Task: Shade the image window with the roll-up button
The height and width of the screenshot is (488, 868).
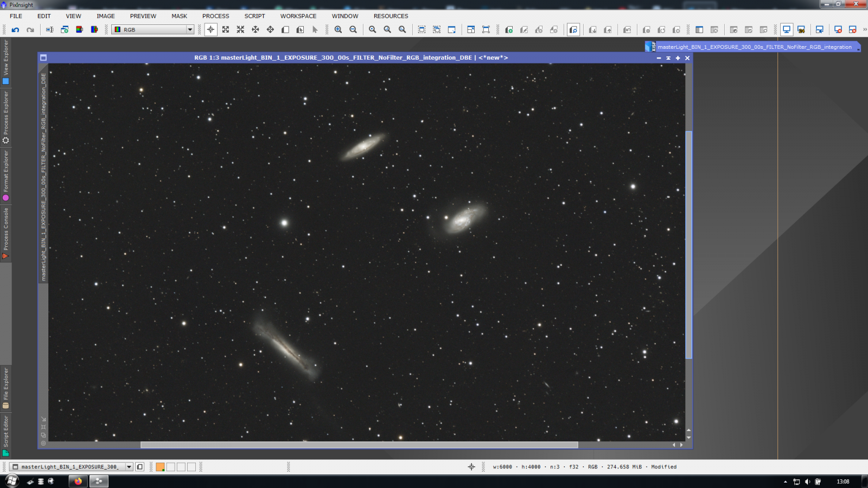Action: tap(668, 58)
